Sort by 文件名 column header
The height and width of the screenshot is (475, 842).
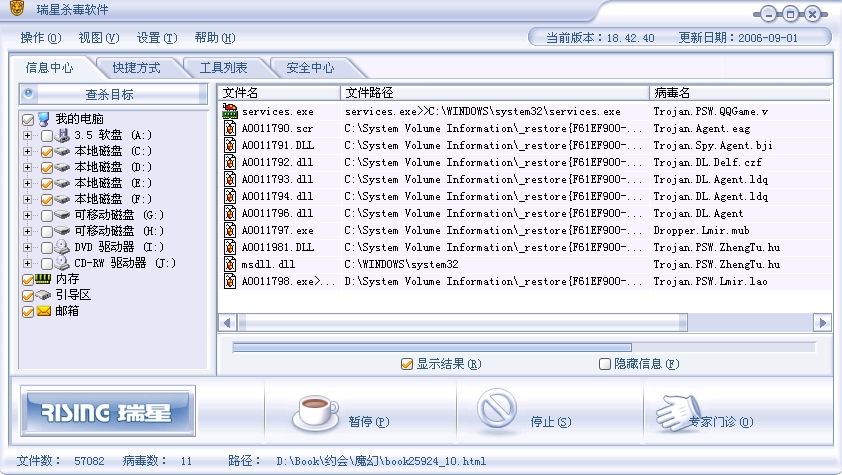[x=279, y=93]
